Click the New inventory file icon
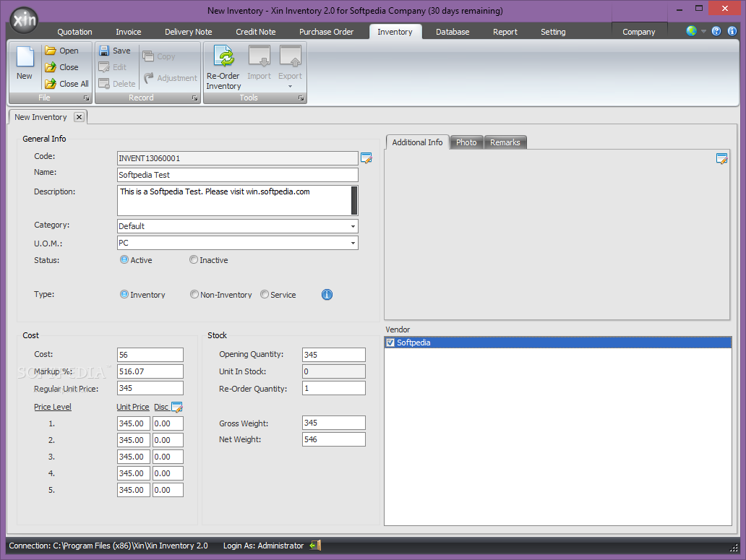The width and height of the screenshot is (746, 560). coord(25,57)
